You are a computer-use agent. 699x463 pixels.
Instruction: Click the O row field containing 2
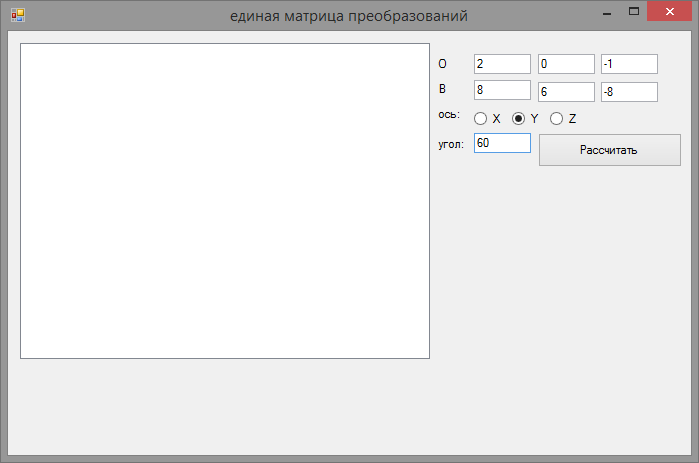pyautogui.click(x=502, y=64)
